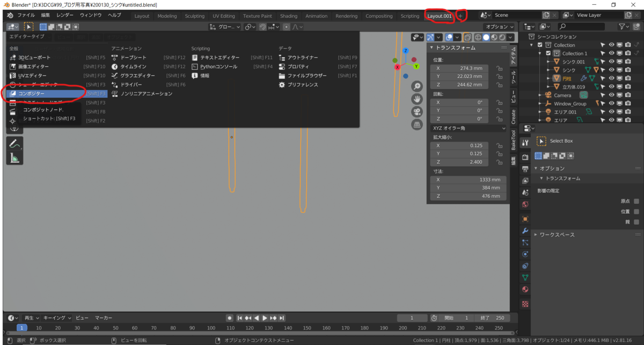This screenshot has width=644, height=345.
Task: Select the Layout.001 workspace tab
Action: click(440, 16)
